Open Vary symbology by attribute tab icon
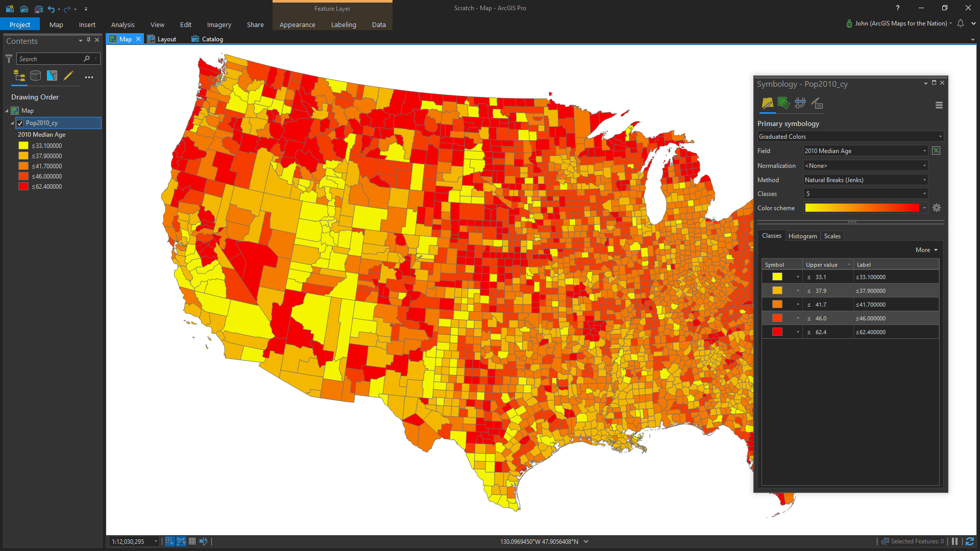Screen dimensions: 980x551 [x=783, y=104]
